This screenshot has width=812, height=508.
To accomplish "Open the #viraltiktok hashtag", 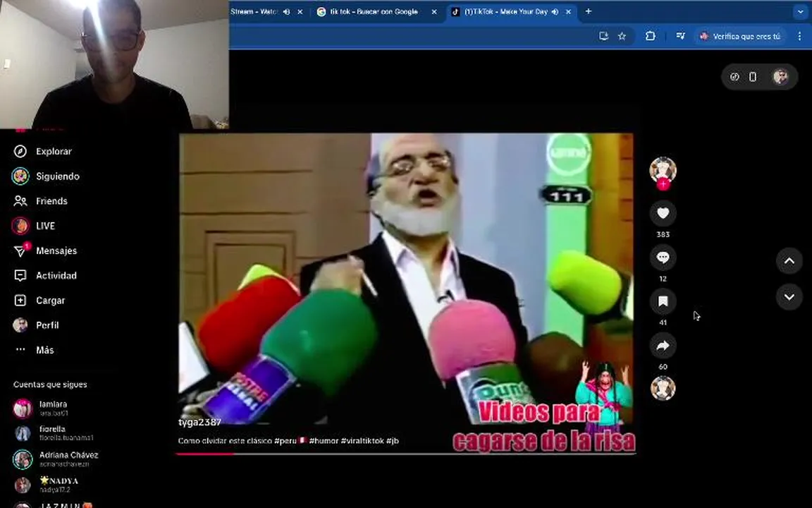I will point(362,440).
